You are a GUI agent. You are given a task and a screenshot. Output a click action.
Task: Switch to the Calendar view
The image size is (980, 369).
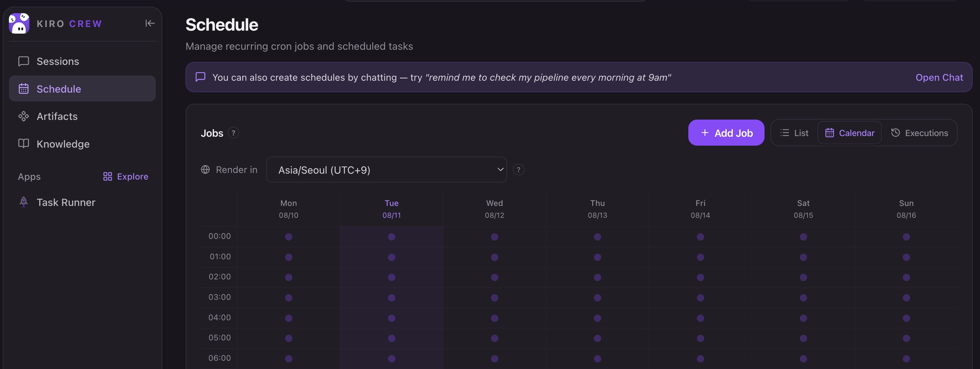(850, 133)
